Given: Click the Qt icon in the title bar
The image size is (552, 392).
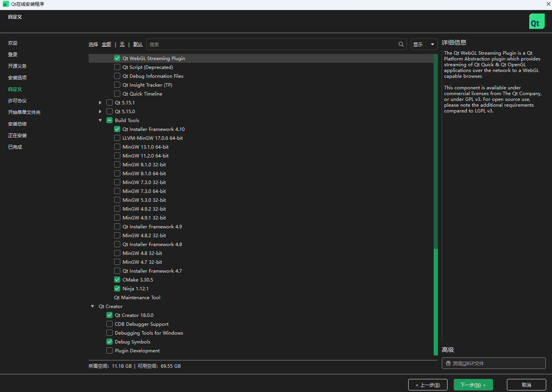Looking at the screenshot, I should coord(5,4).
